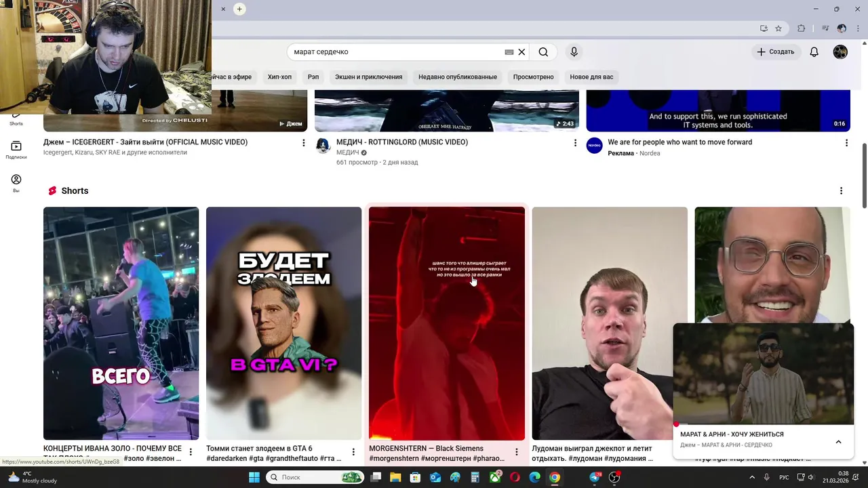Viewport: 868px width, 488px height.
Task: Play the red MORGENSHTERN short thumbnail
Action: [446, 323]
